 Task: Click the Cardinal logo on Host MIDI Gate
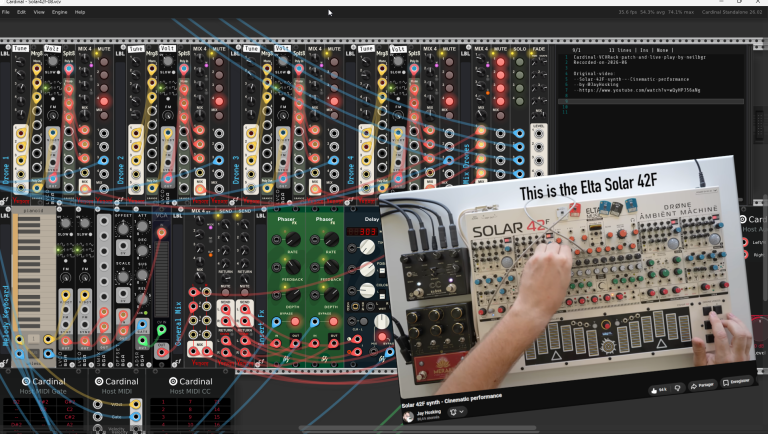click(x=26, y=381)
